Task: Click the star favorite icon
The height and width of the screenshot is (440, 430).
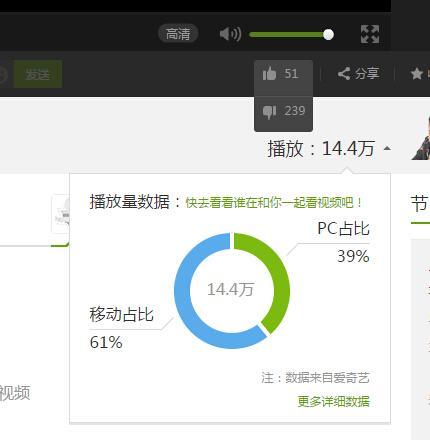Action: pos(417,74)
